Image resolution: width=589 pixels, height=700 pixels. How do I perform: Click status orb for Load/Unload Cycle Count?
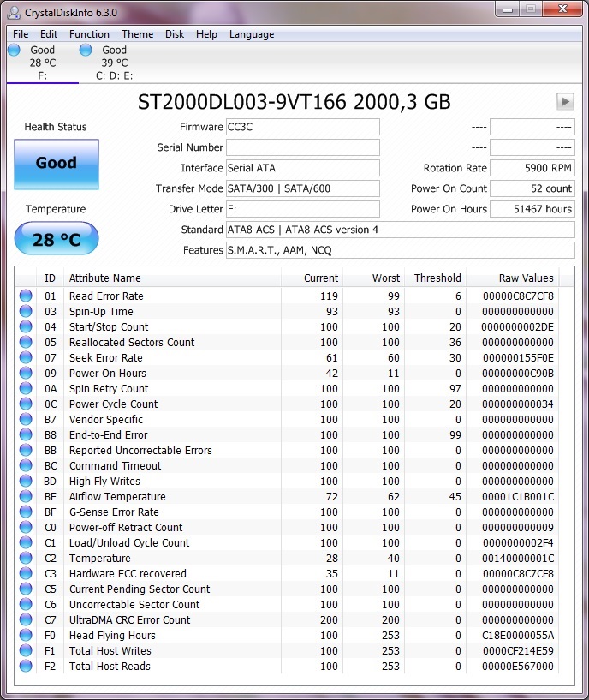click(x=26, y=542)
